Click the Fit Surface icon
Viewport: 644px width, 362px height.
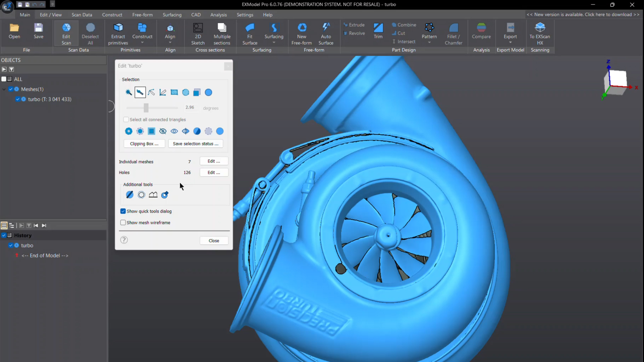[250, 28]
